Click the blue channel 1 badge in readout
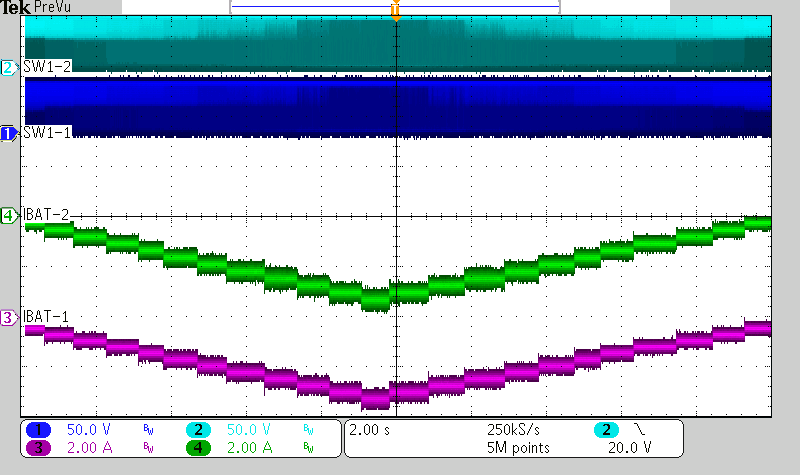Viewport: 800px width, 475px height. [x=39, y=429]
